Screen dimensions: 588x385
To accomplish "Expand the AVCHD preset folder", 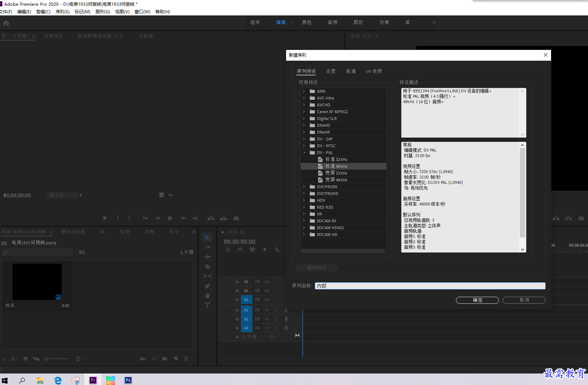I will click(304, 105).
